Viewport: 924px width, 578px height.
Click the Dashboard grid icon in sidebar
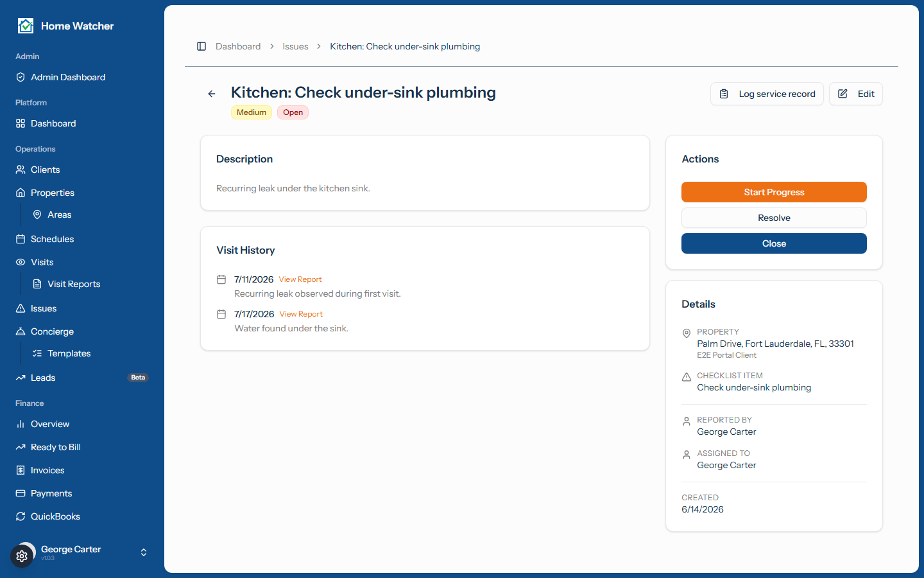tap(21, 123)
